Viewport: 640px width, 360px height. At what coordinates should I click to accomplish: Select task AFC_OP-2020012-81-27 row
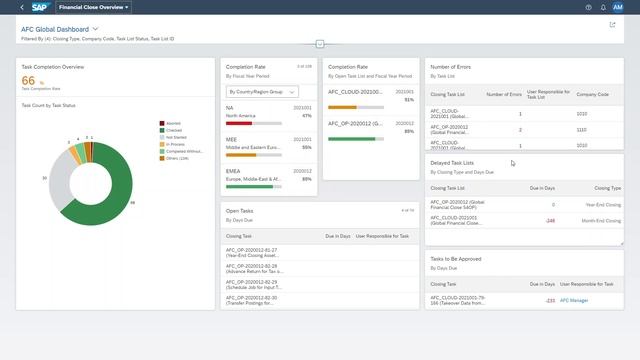(x=320, y=253)
